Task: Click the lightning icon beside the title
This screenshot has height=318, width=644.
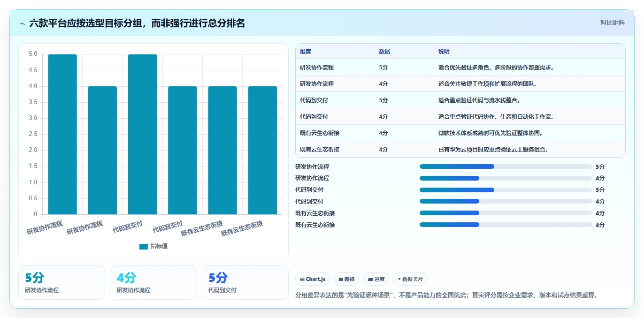Action: [x=22, y=23]
